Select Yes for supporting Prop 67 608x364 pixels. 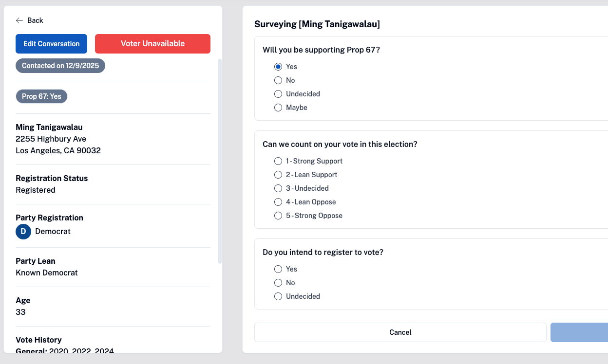tap(278, 67)
